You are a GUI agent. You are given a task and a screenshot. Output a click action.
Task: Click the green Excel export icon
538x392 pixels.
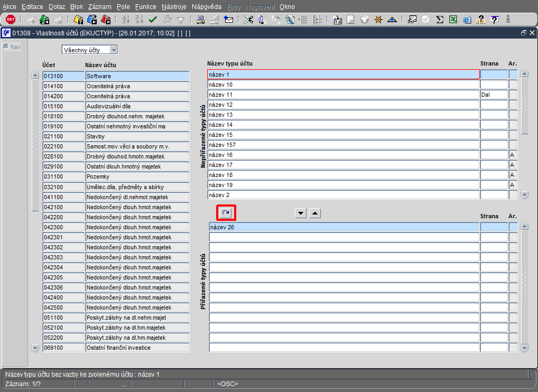453,20
